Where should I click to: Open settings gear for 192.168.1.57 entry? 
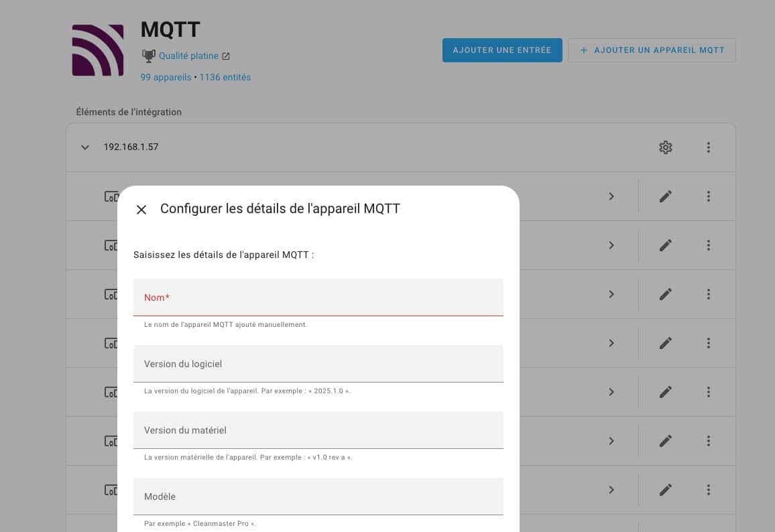pos(665,147)
